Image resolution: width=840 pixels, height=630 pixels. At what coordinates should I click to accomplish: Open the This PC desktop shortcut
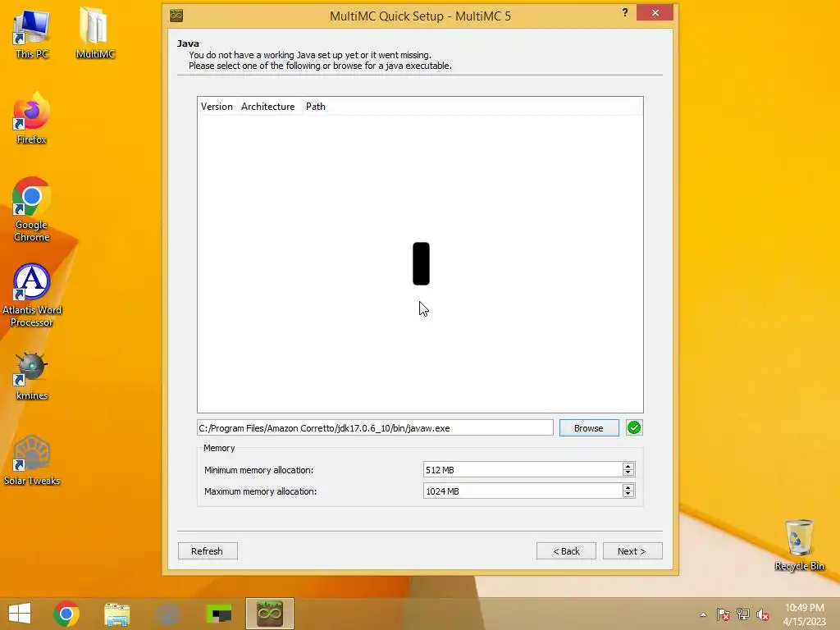click(32, 33)
